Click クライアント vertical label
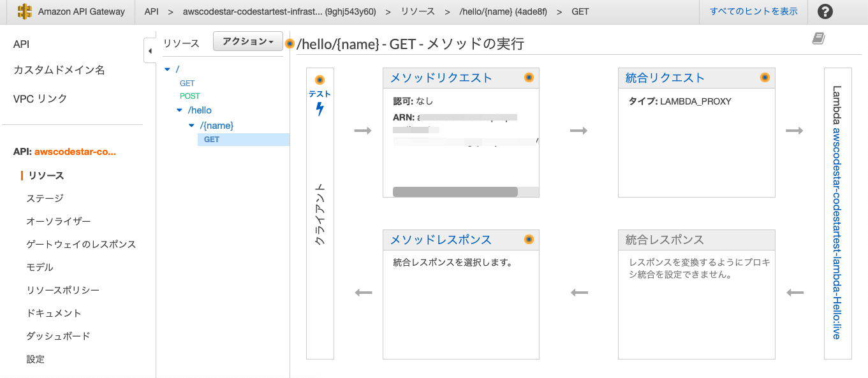 point(320,215)
